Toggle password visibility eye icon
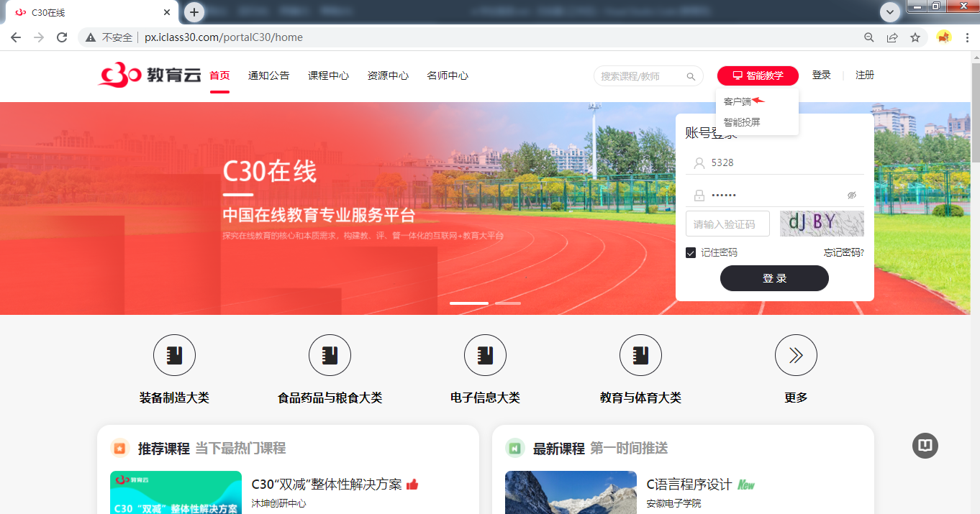Viewport: 980px width, 514px height. point(852,196)
